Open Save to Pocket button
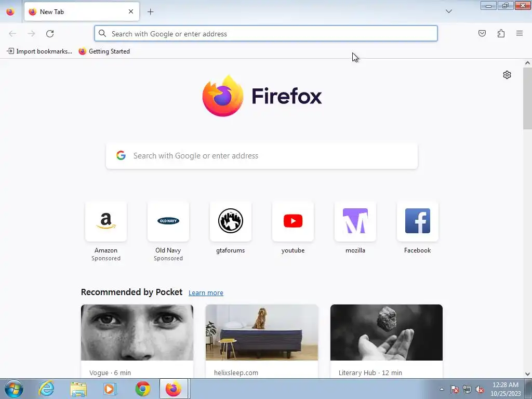 click(x=482, y=33)
